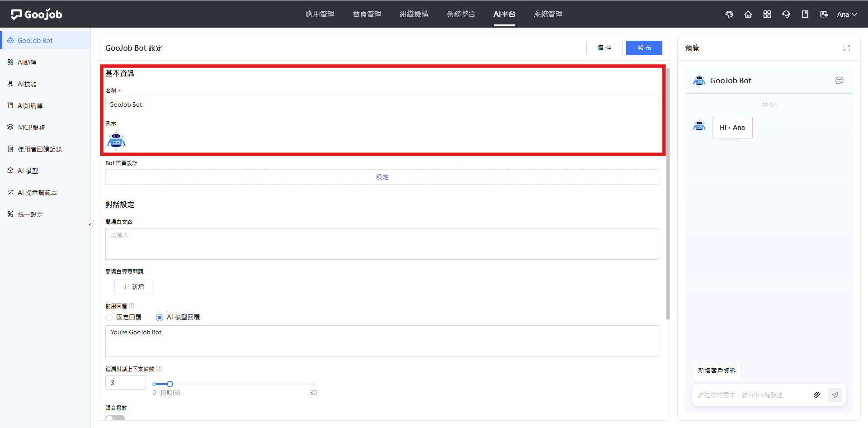
Task: Open the MCP服務 sidebar page
Action: tap(45, 127)
